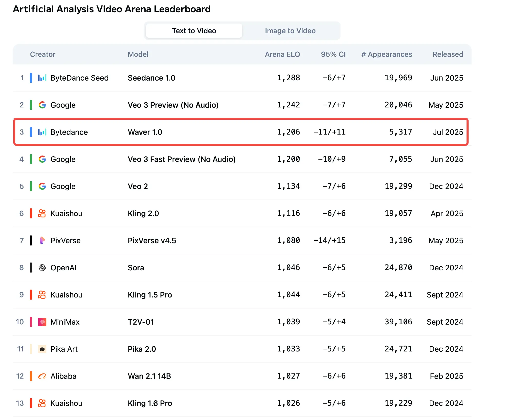Click the 5,317 appearances value
The height and width of the screenshot is (420, 508).
coord(400,132)
